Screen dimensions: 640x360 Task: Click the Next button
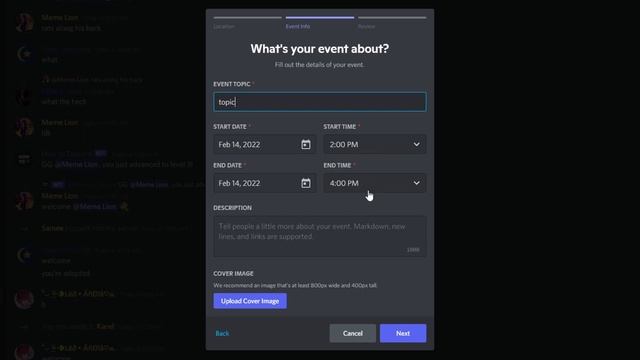coord(403,333)
